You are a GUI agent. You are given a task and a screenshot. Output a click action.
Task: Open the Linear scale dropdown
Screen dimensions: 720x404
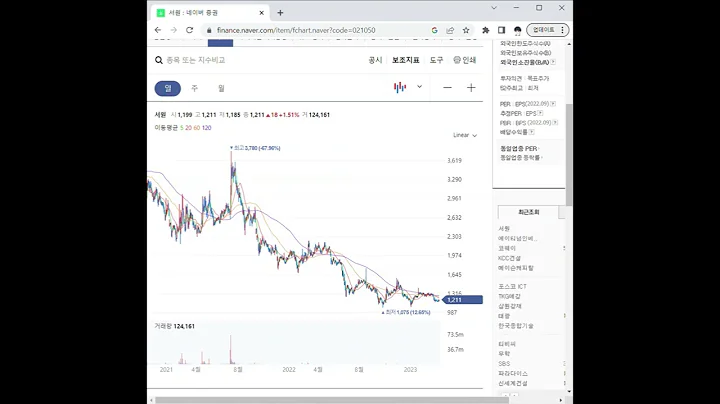(465, 135)
